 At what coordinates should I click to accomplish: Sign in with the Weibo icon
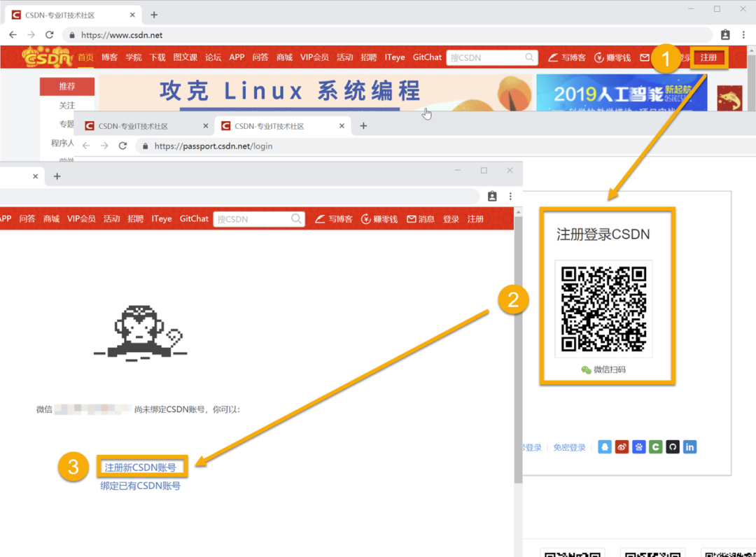pos(621,446)
